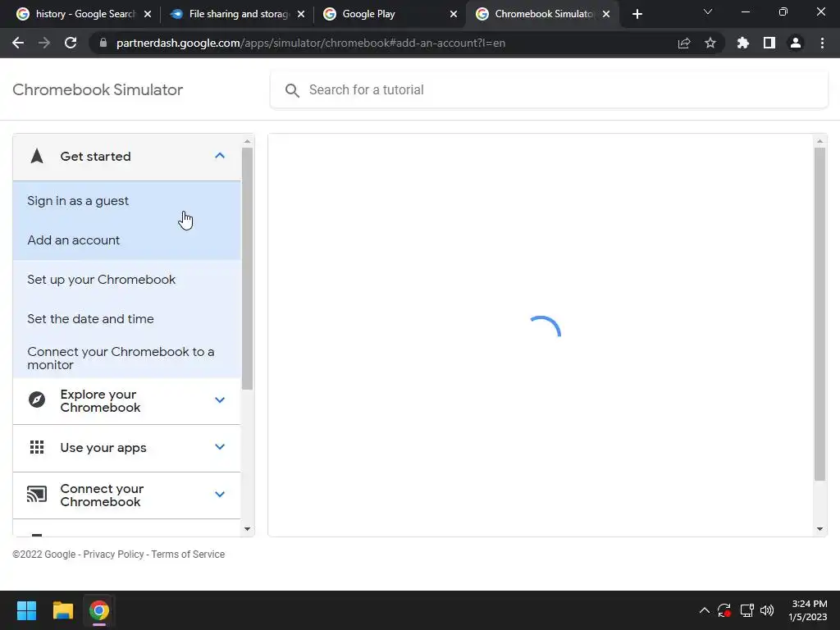This screenshot has width=840, height=630.
Task: Open a new browser tab
Action: point(637,14)
